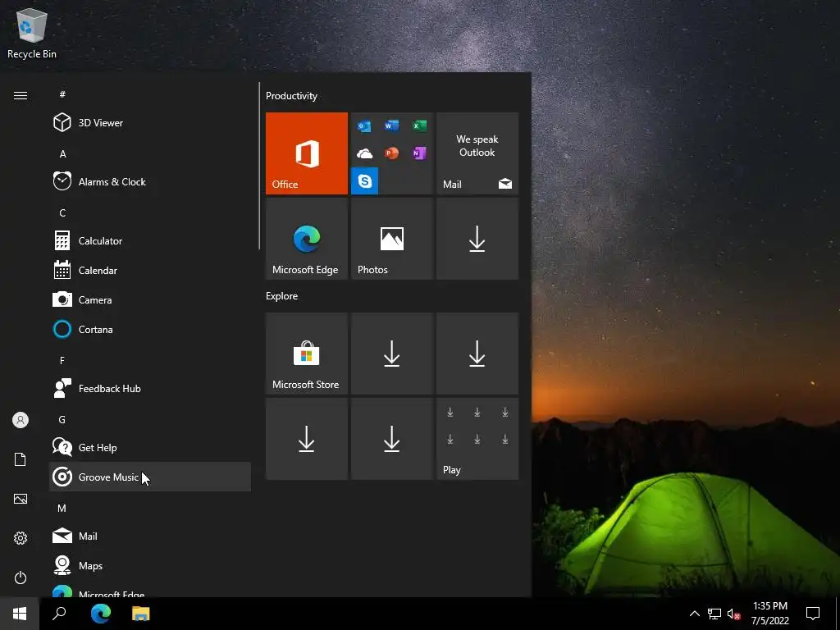
Task: Open Settings gear in Start sidebar
Action: coord(21,538)
